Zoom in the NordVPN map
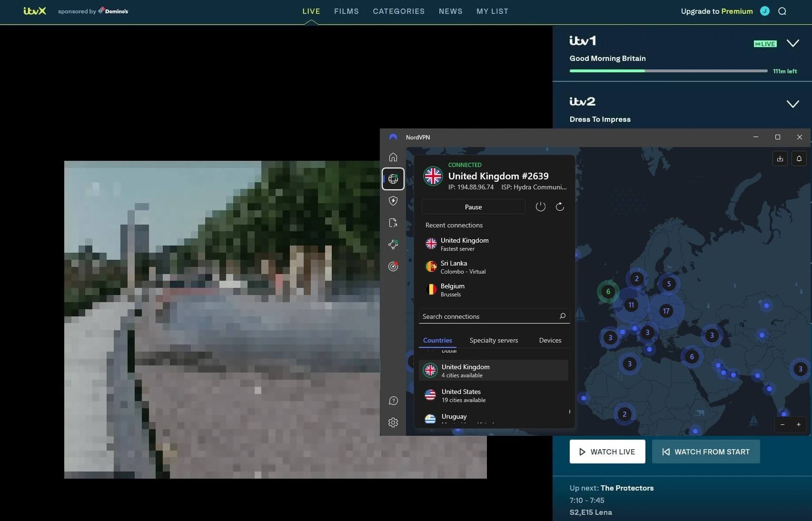The image size is (812, 521). (x=798, y=424)
